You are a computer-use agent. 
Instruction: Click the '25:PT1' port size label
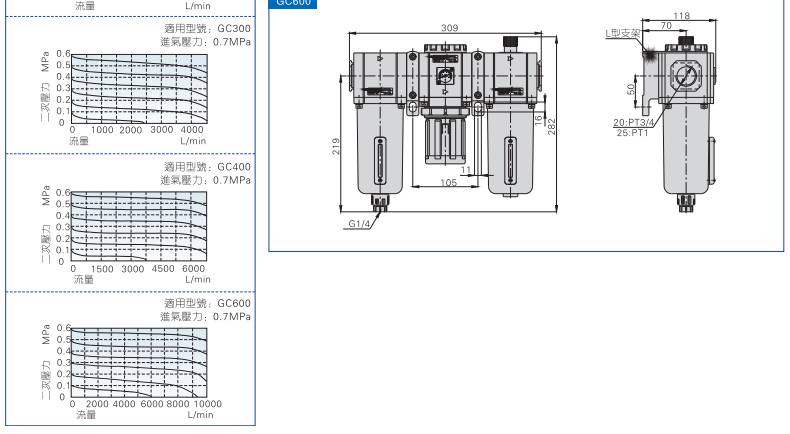633,133
